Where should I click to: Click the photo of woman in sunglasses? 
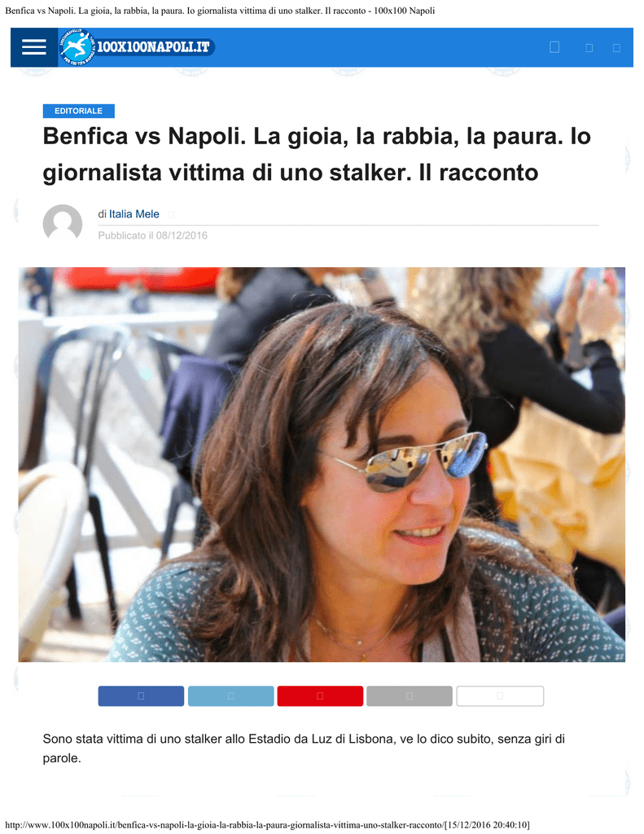pyautogui.click(x=322, y=464)
